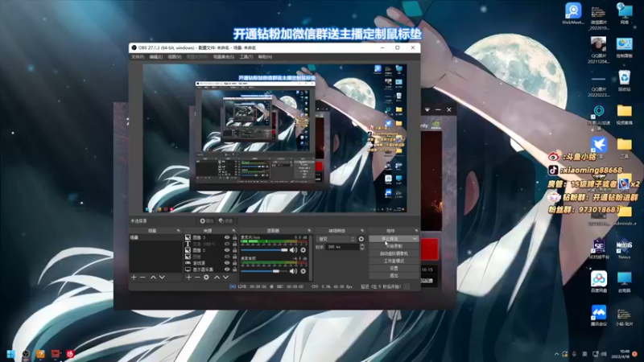Open transition properties gear next to 渐变

(361, 239)
